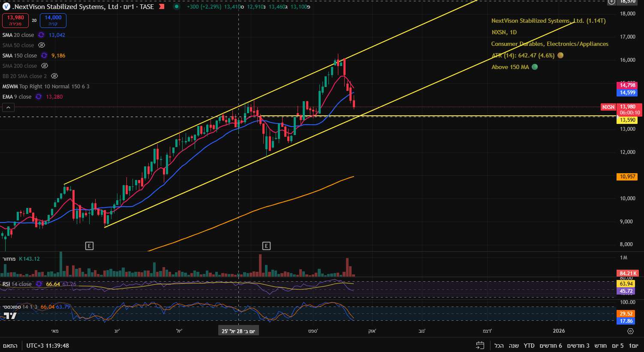
Task: Select the Stochastic 14 1 3 legend entry
Action: pos(20,307)
